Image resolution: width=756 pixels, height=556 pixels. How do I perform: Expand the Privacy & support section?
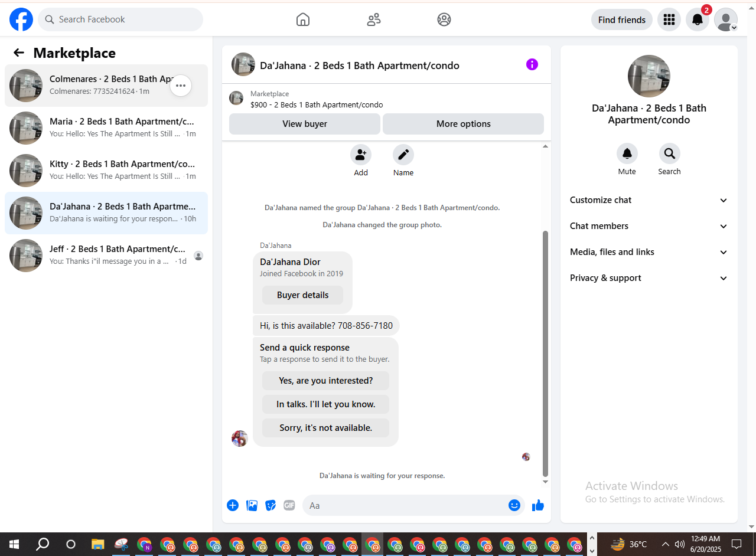coord(649,278)
